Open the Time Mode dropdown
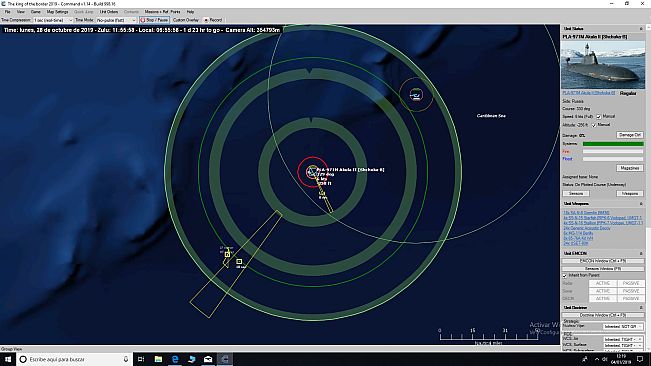This screenshot has width=651, height=366. point(116,20)
